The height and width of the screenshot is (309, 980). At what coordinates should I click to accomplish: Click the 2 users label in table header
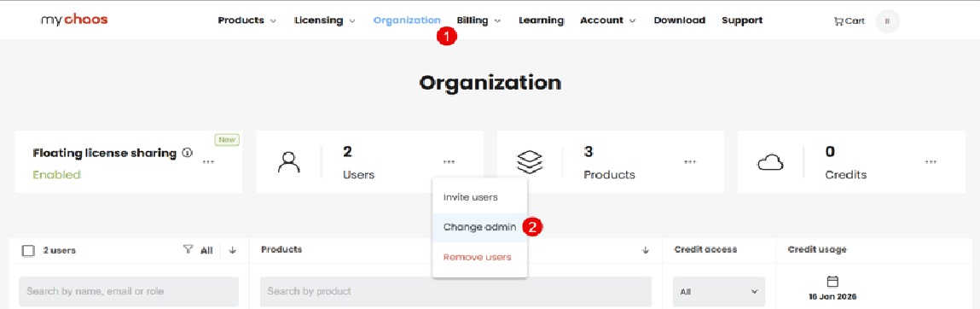tap(60, 250)
